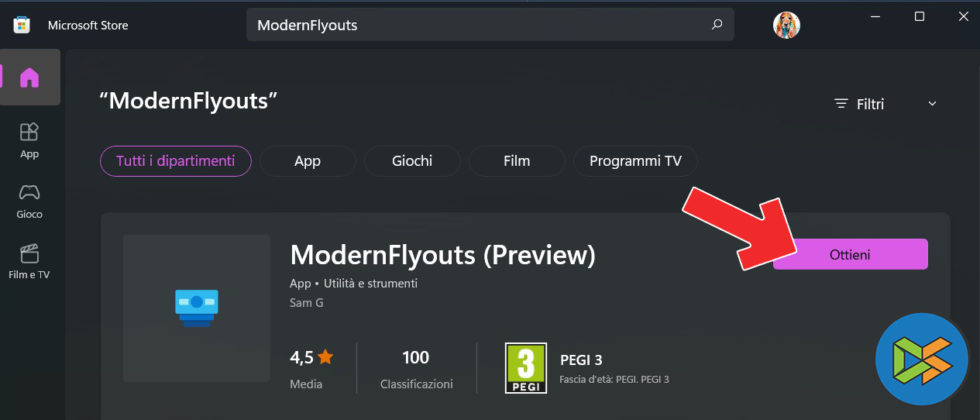
Task: Select the Programmi TV filter chip
Action: pos(635,161)
